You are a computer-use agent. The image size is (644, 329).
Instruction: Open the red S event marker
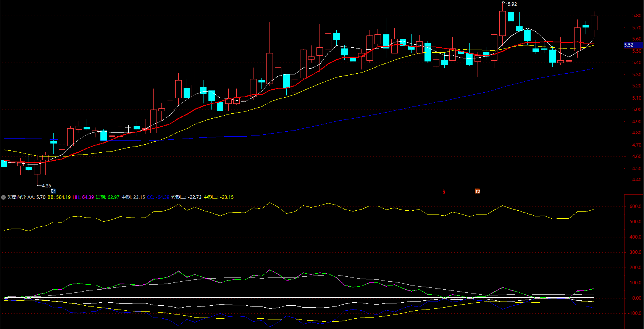(x=444, y=192)
